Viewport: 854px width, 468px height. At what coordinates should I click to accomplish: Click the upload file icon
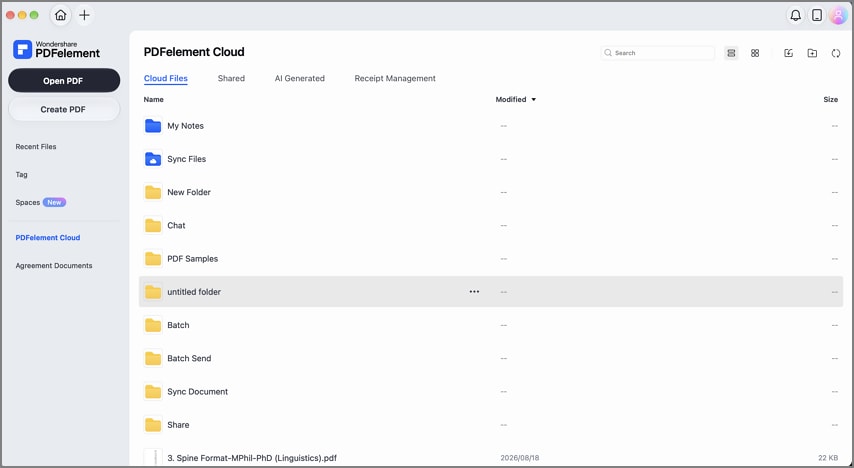tap(788, 53)
